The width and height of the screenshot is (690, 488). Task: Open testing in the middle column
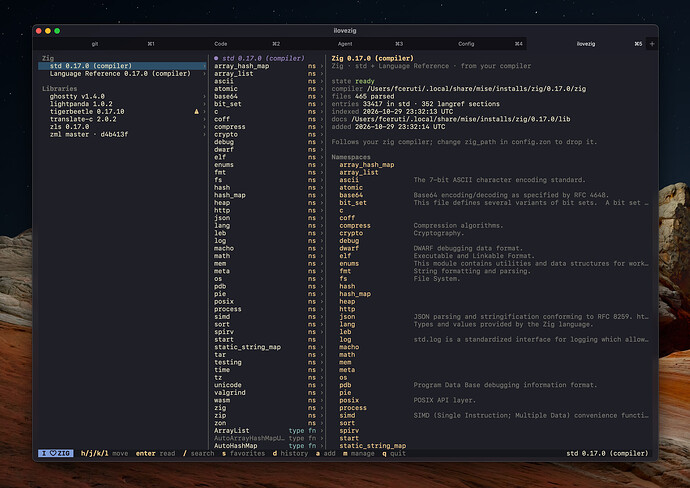click(228, 362)
